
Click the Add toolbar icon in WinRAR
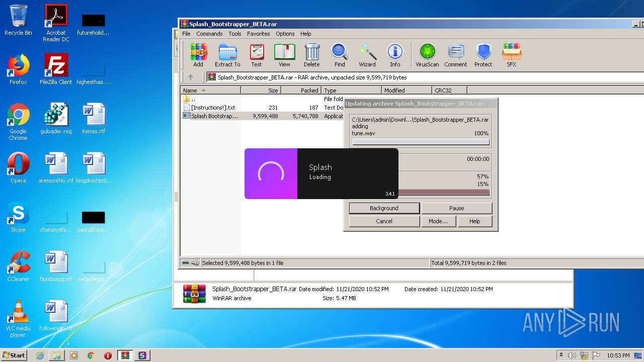(x=198, y=55)
